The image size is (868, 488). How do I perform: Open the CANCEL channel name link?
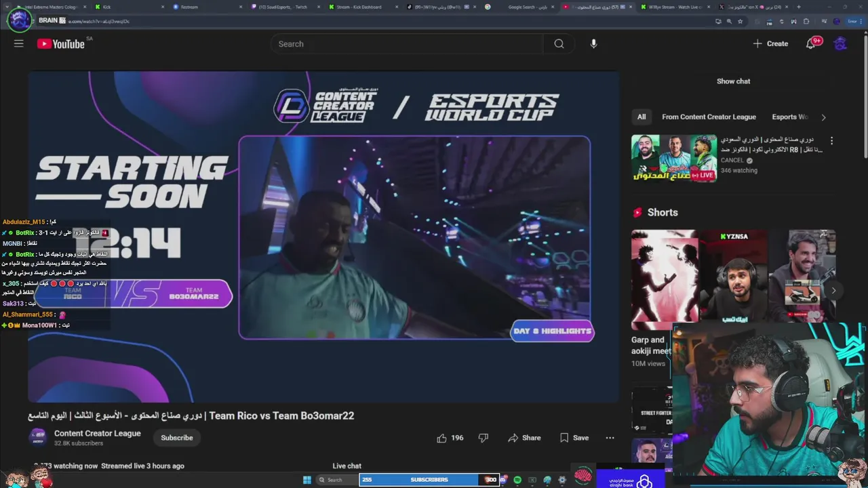(732, 161)
